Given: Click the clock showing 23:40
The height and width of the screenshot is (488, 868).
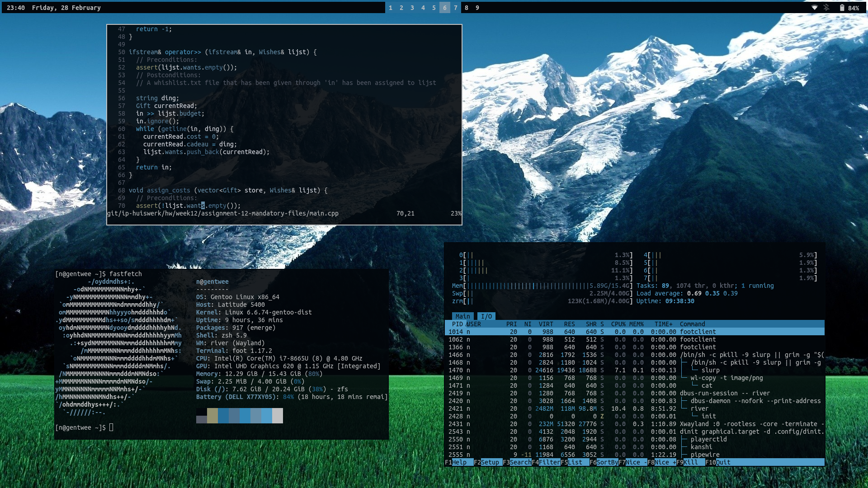Looking at the screenshot, I should (16, 8).
